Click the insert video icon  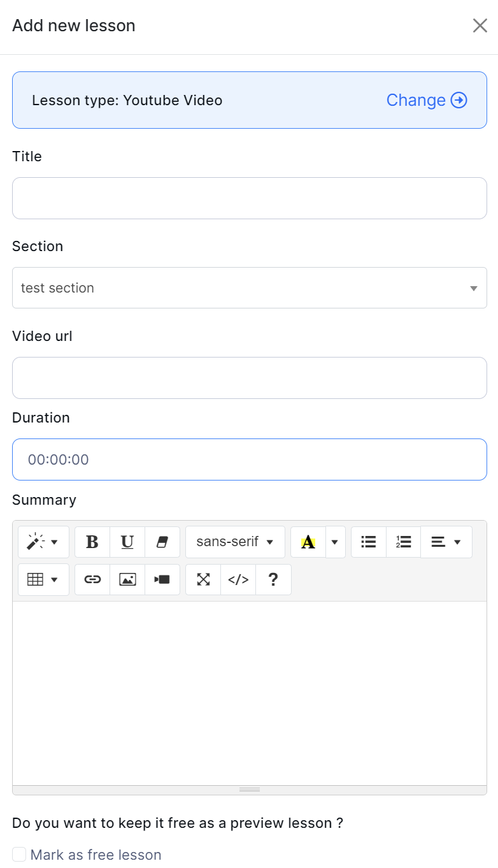pos(162,579)
